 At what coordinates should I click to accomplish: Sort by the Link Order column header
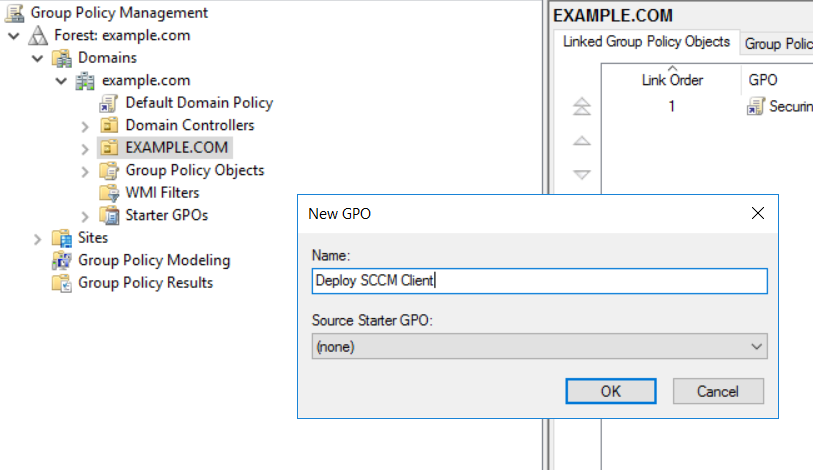pyautogui.click(x=672, y=79)
